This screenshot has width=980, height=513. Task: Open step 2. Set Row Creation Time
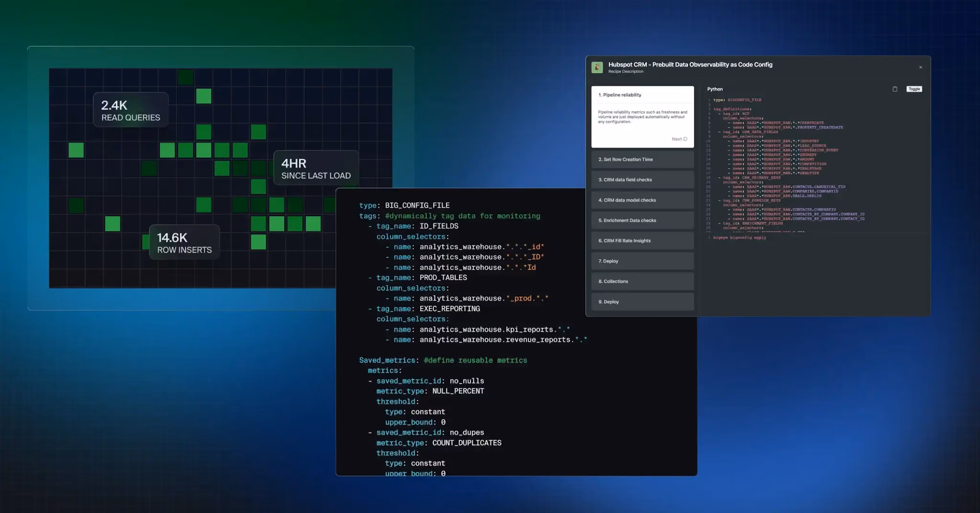pyautogui.click(x=643, y=159)
